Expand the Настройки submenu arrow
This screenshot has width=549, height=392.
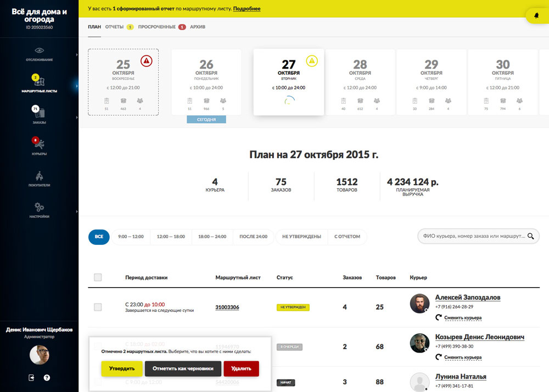click(x=77, y=211)
